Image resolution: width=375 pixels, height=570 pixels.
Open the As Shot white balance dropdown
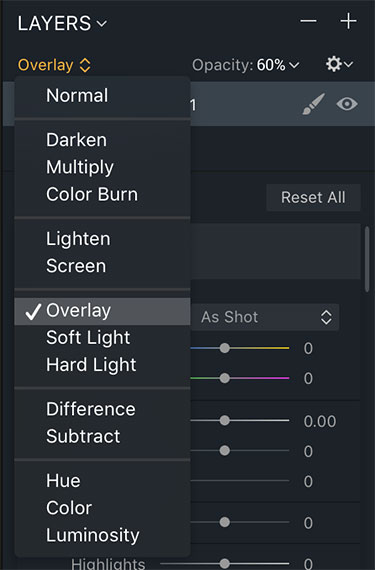click(266, 317)
